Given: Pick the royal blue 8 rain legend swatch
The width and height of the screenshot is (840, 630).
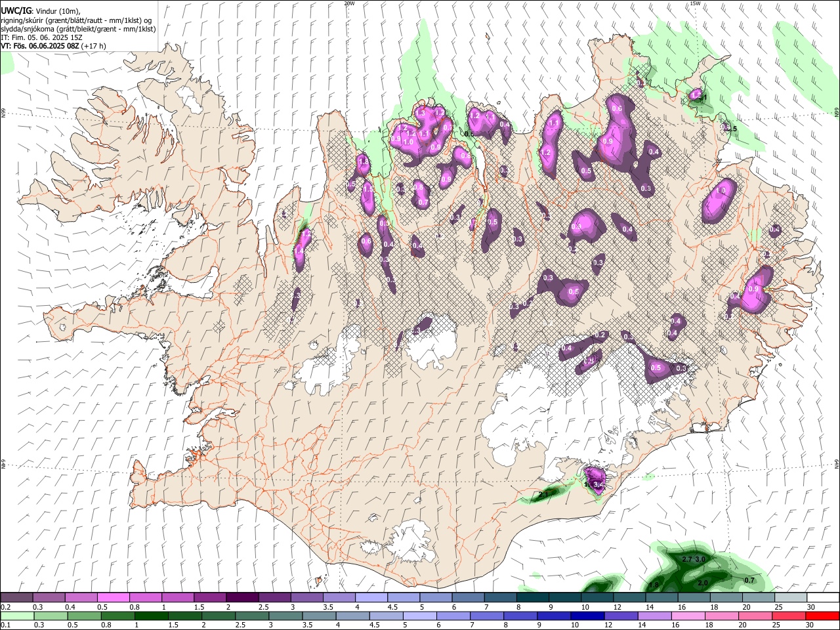Looking at the screenshot, I should 520,616.
